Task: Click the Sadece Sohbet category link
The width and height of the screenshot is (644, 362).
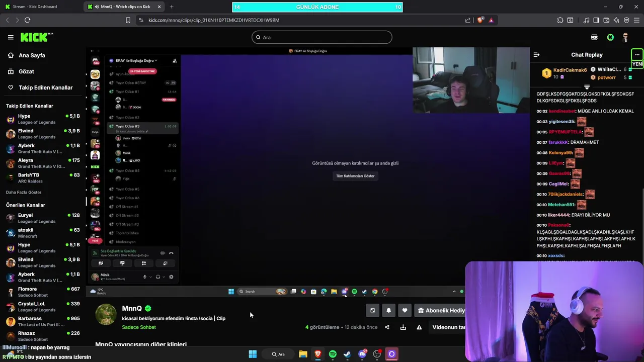Action: tap(139, 327)
